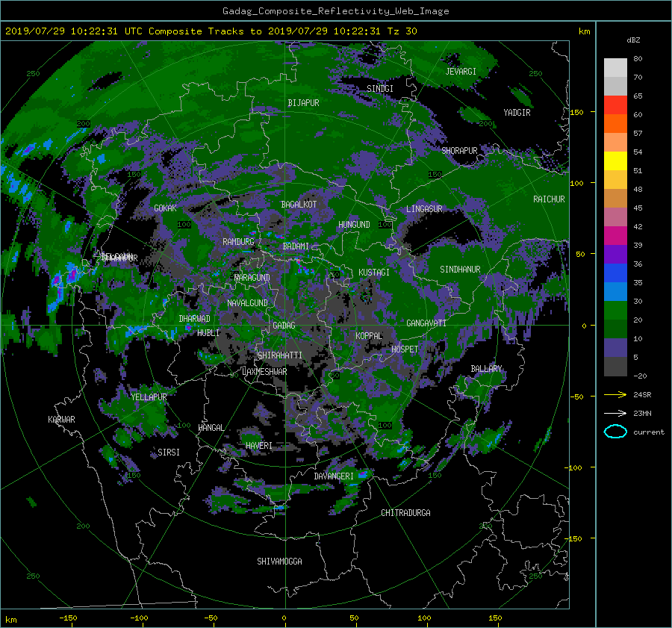Click the 'dBZ' legend heading

click(x=633, y=40)
